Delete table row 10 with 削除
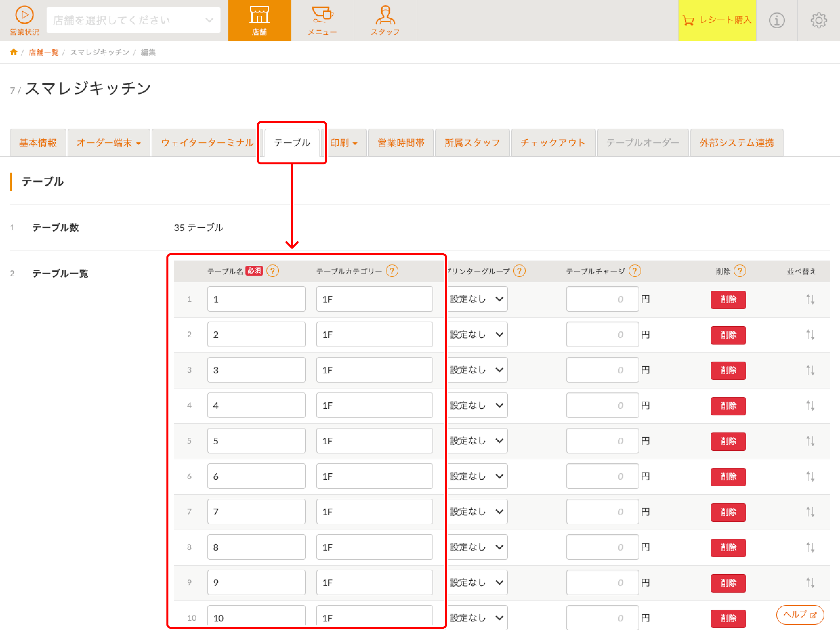The image size is (840, 630). [x=728, y=619]
